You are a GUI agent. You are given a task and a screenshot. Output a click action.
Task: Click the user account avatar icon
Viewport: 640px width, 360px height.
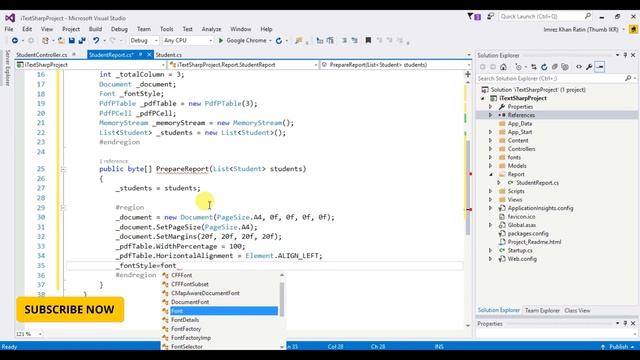(x=633, y=29)
